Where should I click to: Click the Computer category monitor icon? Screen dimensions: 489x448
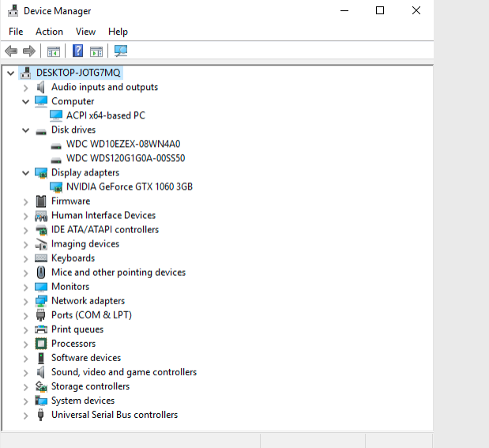[x=41, y=101]
